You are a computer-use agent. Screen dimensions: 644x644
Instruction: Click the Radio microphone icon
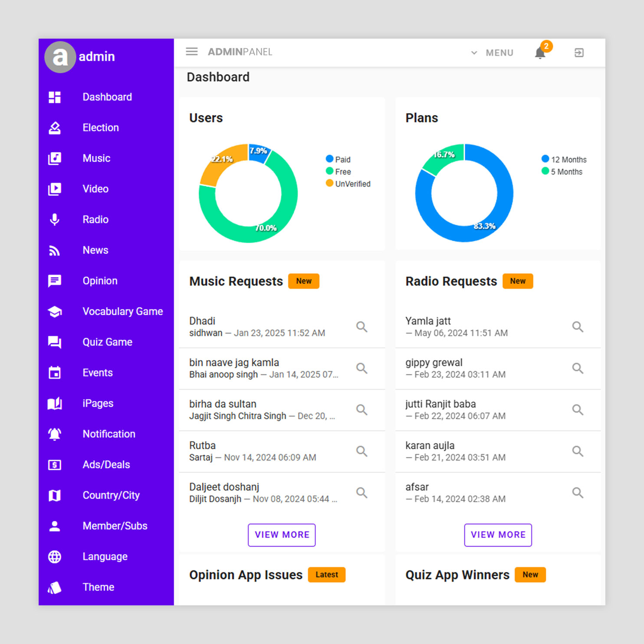(55, 220)
